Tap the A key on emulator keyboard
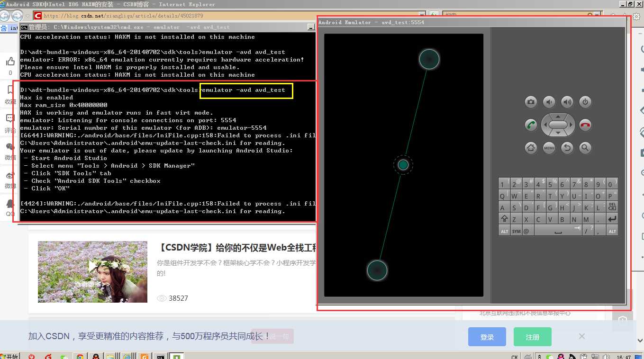 pyautogui.click(x=504, y=207)
